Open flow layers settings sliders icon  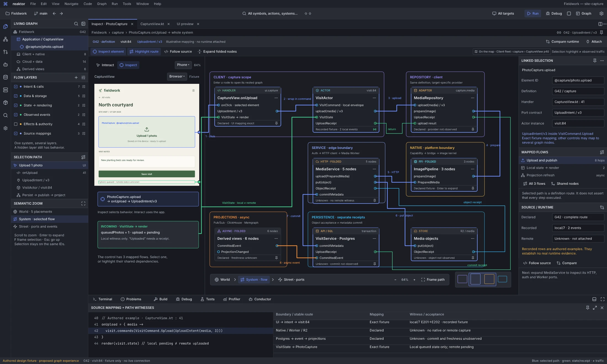point(83,77)
